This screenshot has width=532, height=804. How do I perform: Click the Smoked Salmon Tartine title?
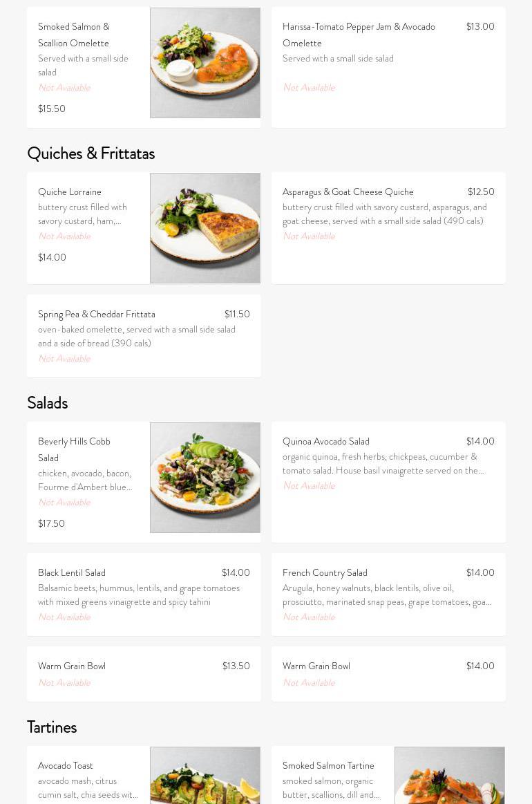pyautogui.click(x=328, y=766)
